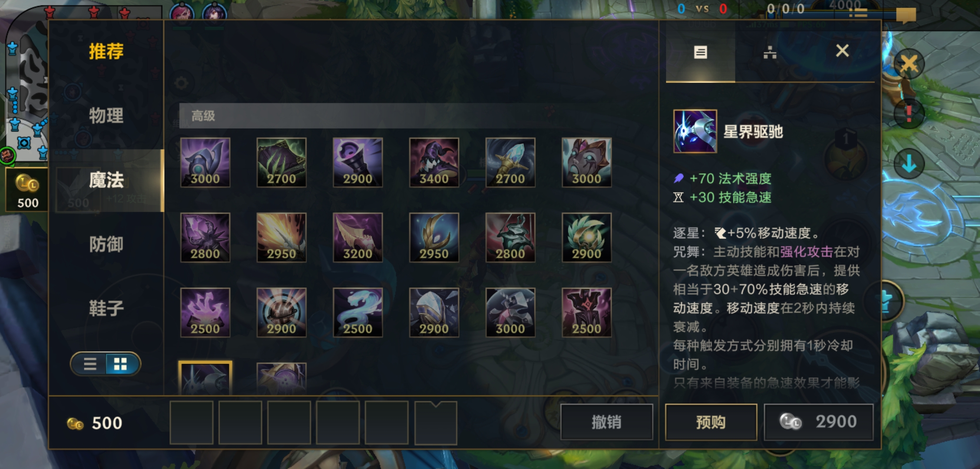Switch shop to grid view
This screenshot has height=469, width=980.
121,364
